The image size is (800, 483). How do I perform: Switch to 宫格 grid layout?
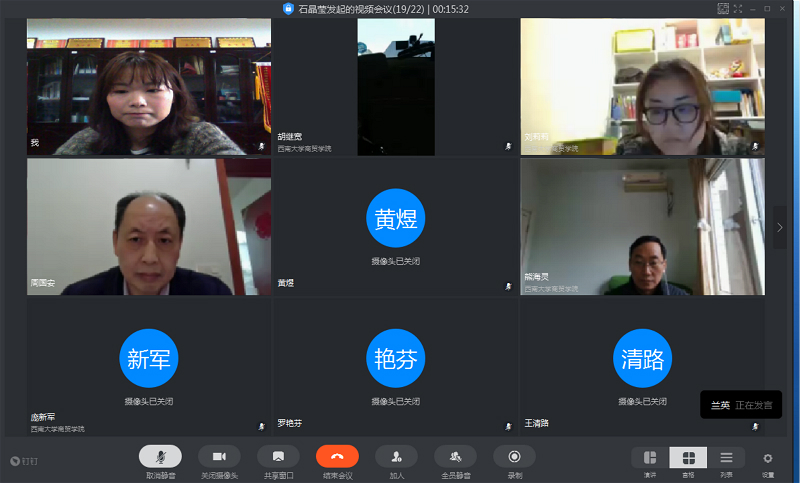coord(688,458)
